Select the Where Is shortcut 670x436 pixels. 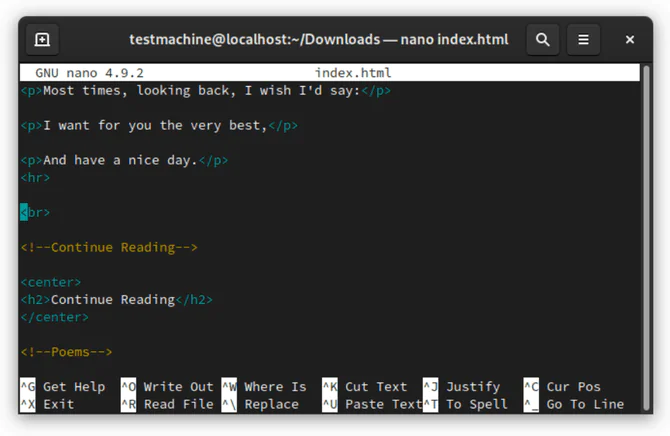(275, 387)
